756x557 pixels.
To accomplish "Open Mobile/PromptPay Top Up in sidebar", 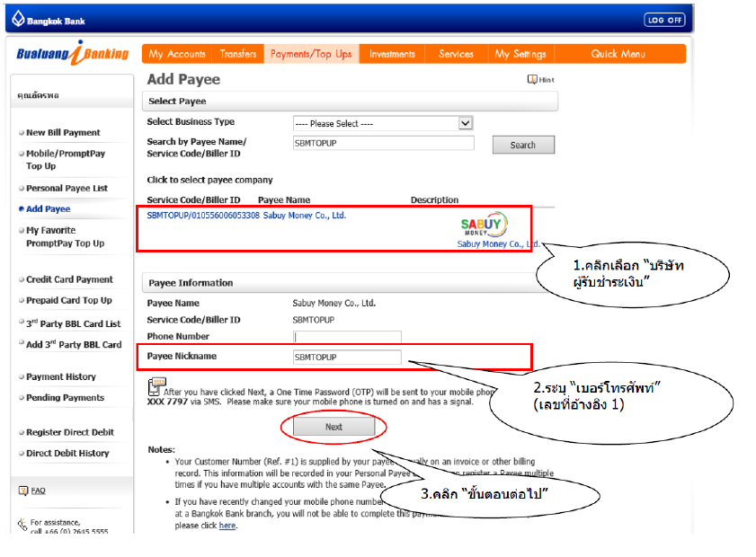I will pos(66,160).
